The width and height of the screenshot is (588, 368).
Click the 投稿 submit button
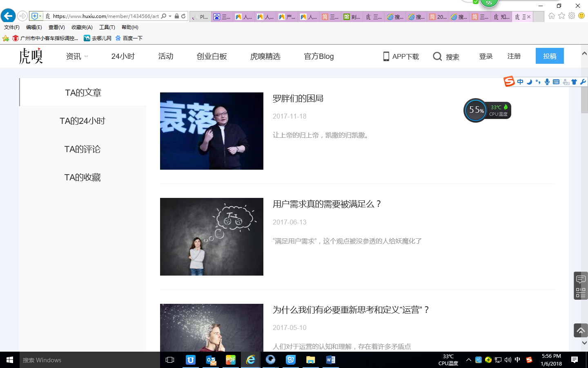tap(550, 56)
